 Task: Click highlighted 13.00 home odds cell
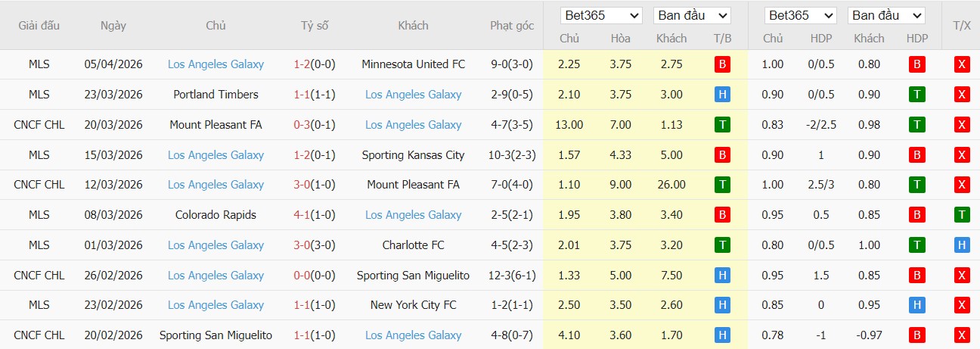(569, 125)
